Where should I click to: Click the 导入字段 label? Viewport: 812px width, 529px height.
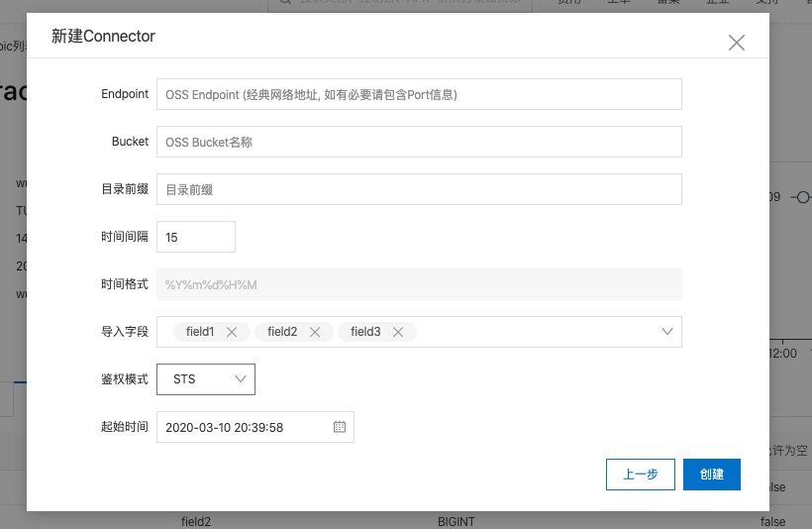[x=125, y=332]
